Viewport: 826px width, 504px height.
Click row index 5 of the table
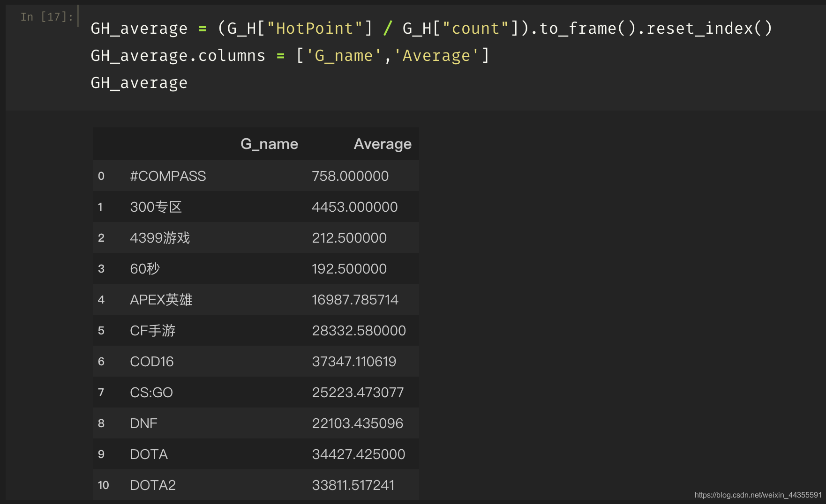pyautogui.click(x=101, y=331)
